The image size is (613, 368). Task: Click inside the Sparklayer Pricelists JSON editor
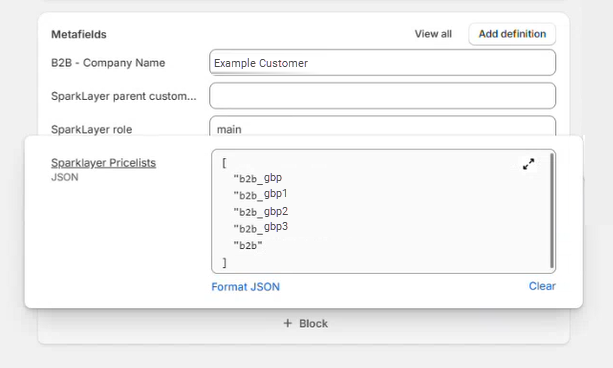point(383,211)
